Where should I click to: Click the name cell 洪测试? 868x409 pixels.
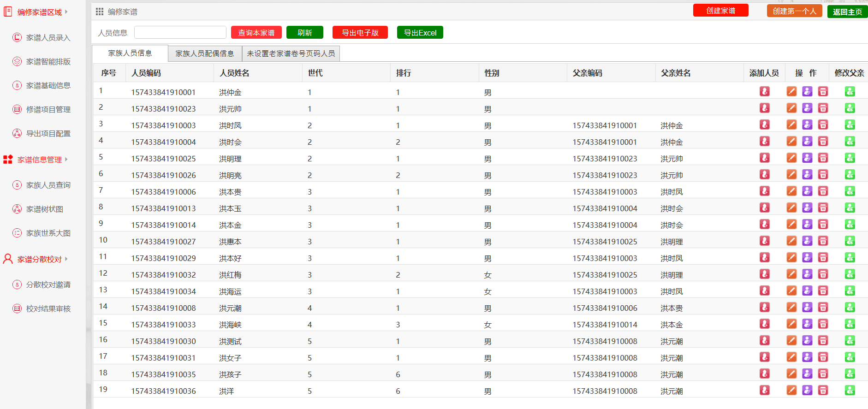(x=230, y=341)
